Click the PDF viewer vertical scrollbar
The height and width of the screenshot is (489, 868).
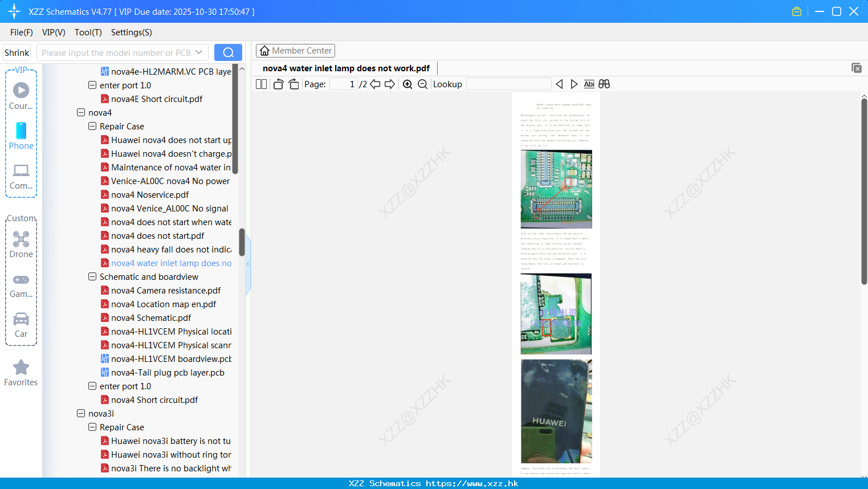click(x=864, y=191)
